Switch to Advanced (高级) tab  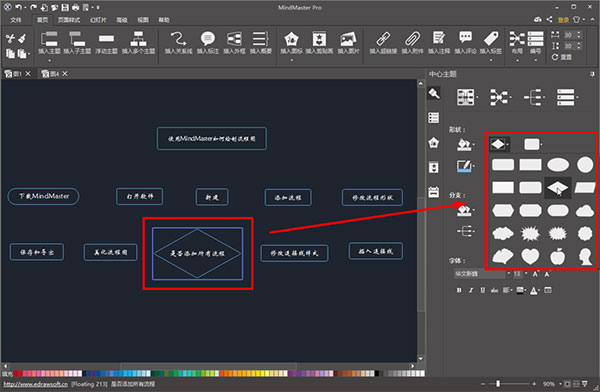[x=122, y=20]
